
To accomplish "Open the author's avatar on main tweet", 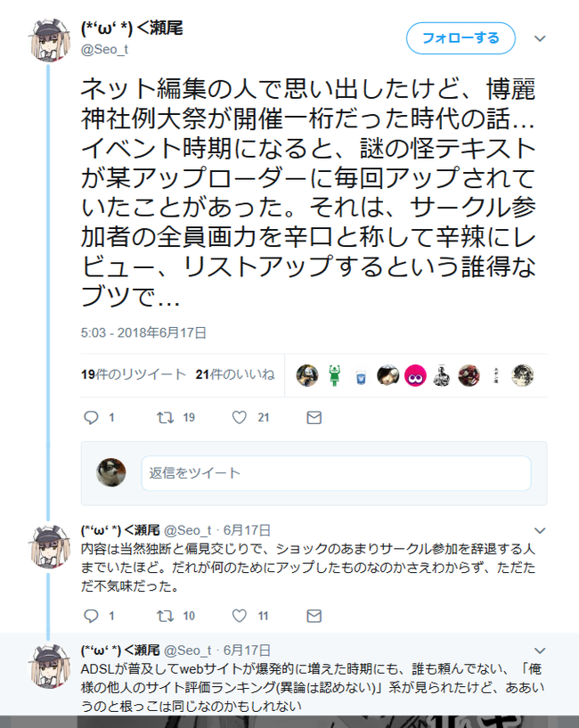I will tap(49, 40).
